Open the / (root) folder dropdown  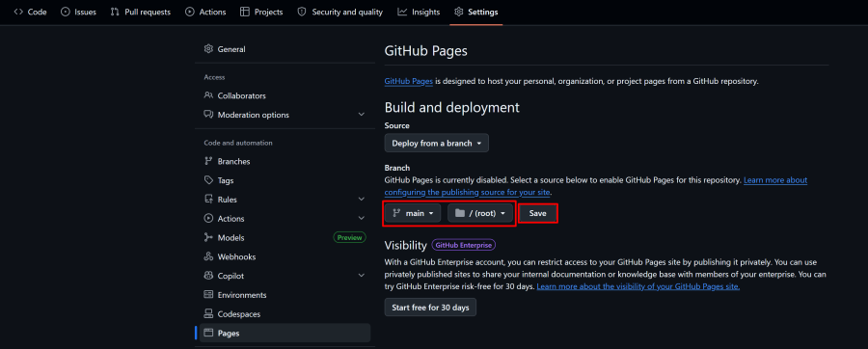480,213
